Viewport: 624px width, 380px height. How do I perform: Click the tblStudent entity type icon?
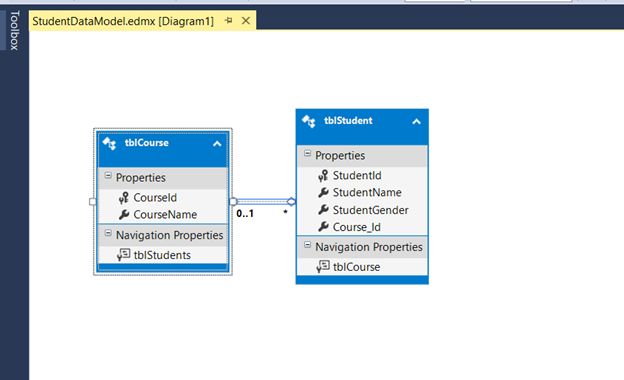click(x=308, y=121)
